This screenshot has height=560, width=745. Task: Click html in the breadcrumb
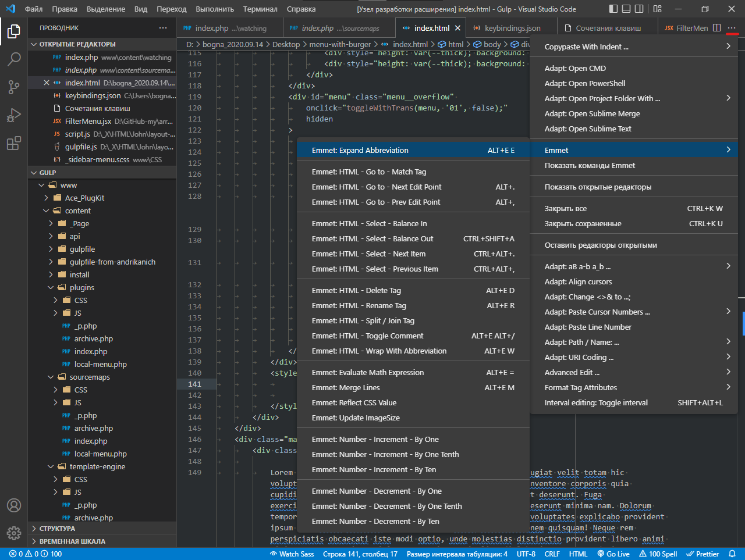click(456, 44)
